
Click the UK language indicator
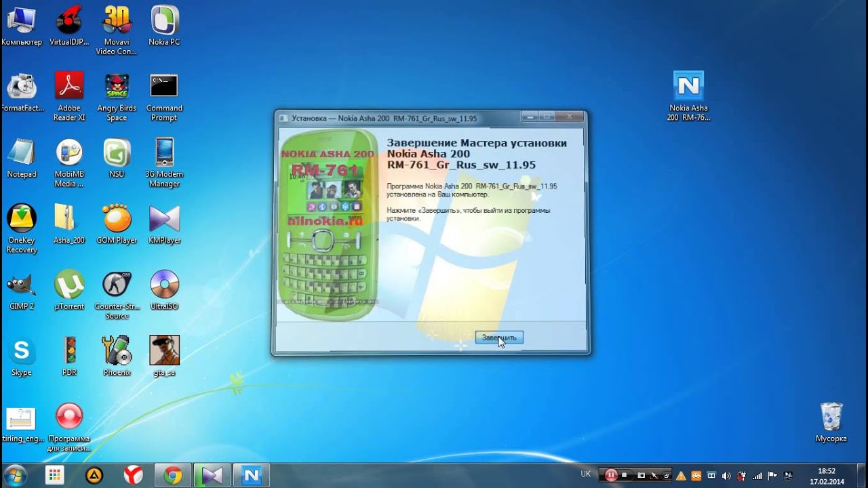[586, 474]
